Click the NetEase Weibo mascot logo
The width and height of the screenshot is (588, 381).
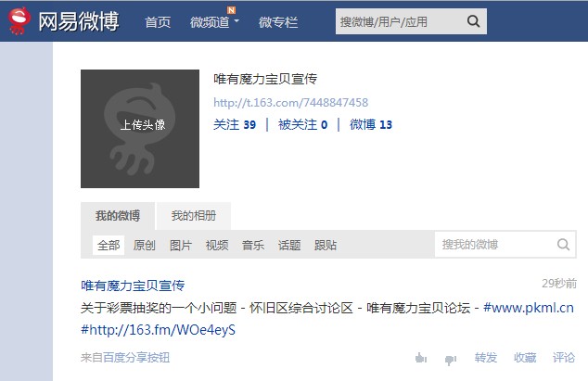click(x=19, y=21)
